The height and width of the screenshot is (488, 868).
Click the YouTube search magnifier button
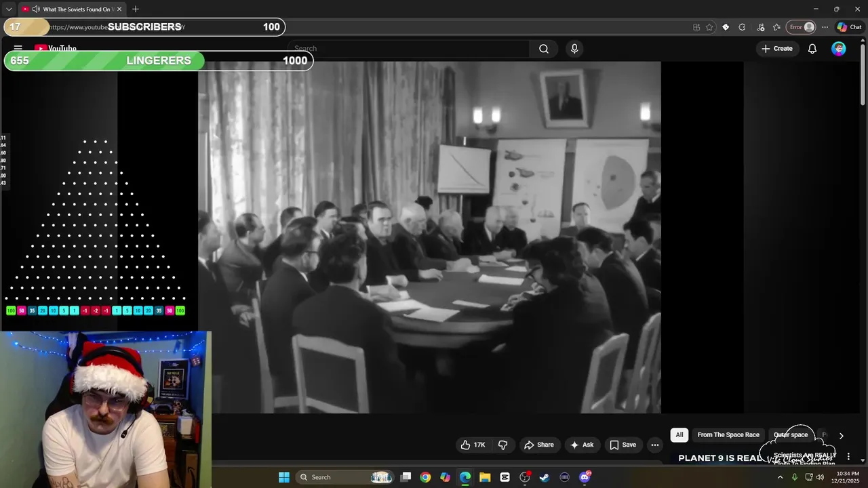tap(544, 49)
